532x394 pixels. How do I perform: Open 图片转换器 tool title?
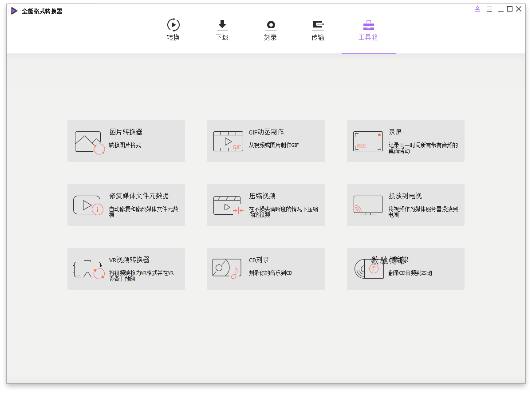point(126,132)
